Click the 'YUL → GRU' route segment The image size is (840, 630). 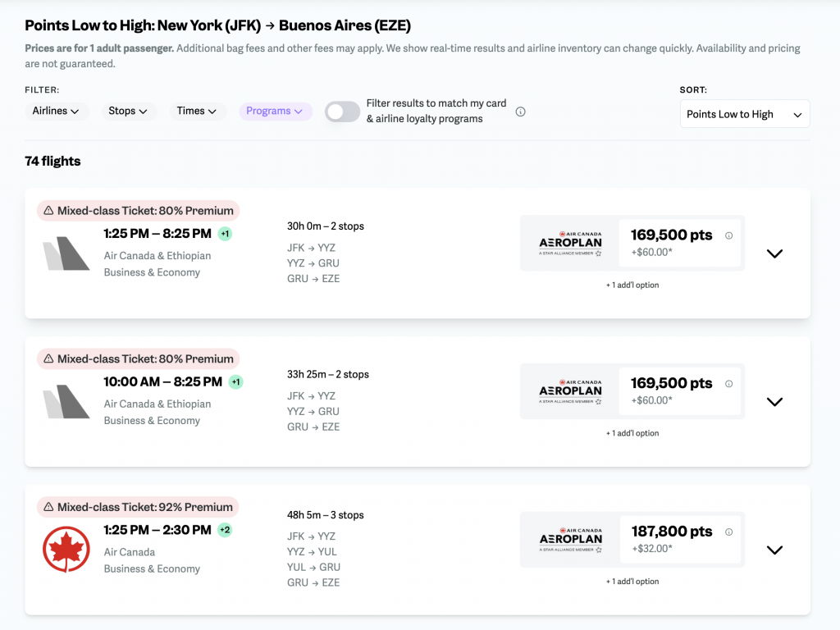tap(313, 568)
